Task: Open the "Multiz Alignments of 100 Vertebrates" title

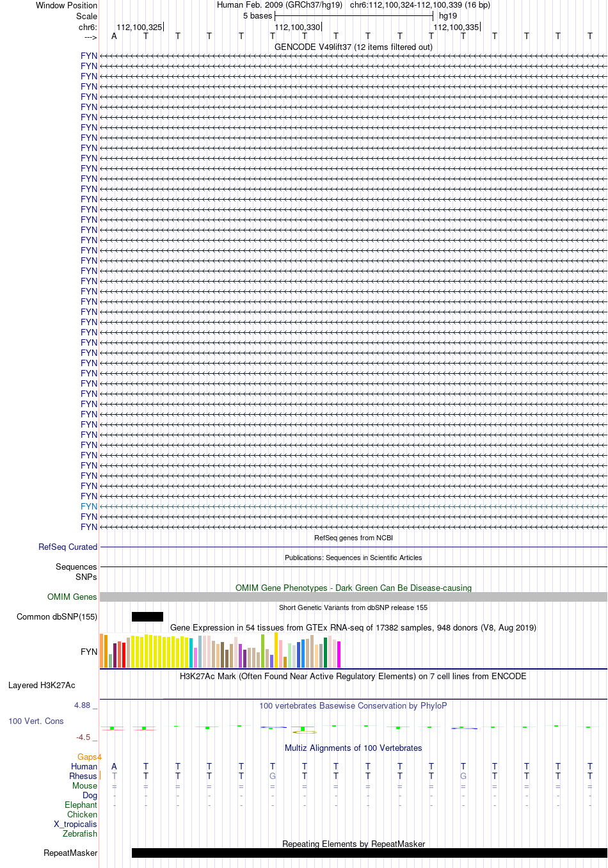Action: [x=353, y=748]
